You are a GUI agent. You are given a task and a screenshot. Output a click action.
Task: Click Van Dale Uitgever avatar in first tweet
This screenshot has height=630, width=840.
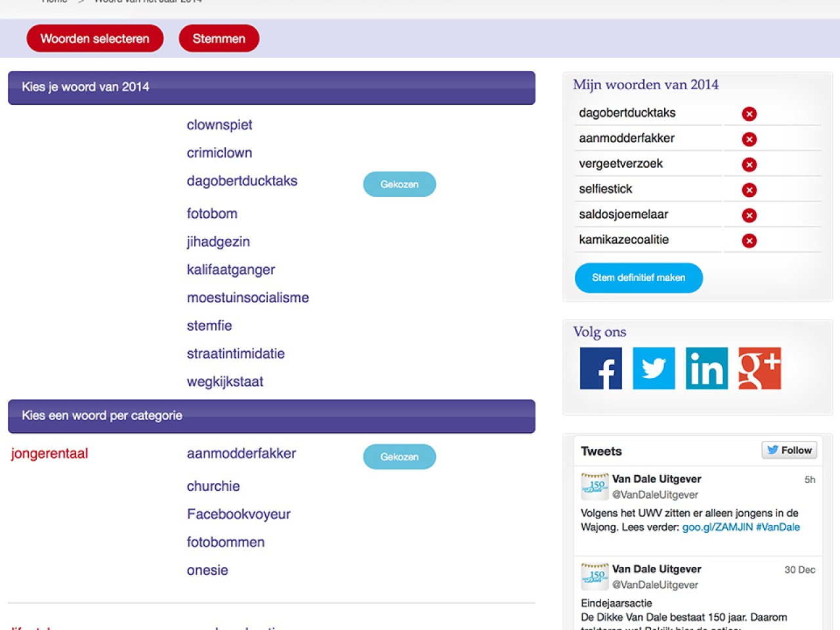[x=595, y=486]
